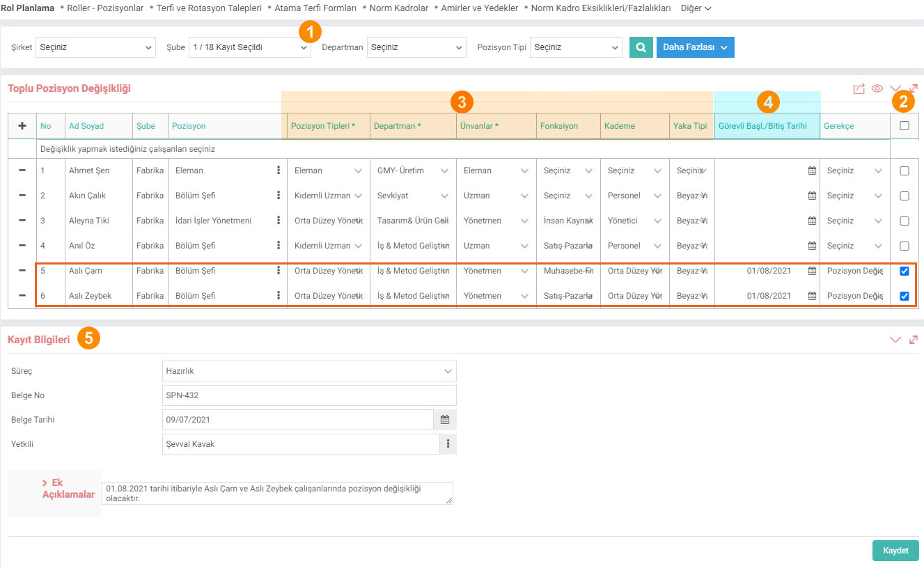Click the teal search magnifier button

click(x=640, y=47)
